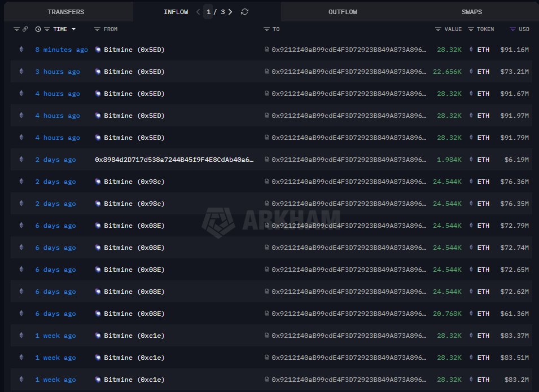Refresh the inflow transfers list
The height and width of the screenshot is (392, 539).
[x=244, y=12]
